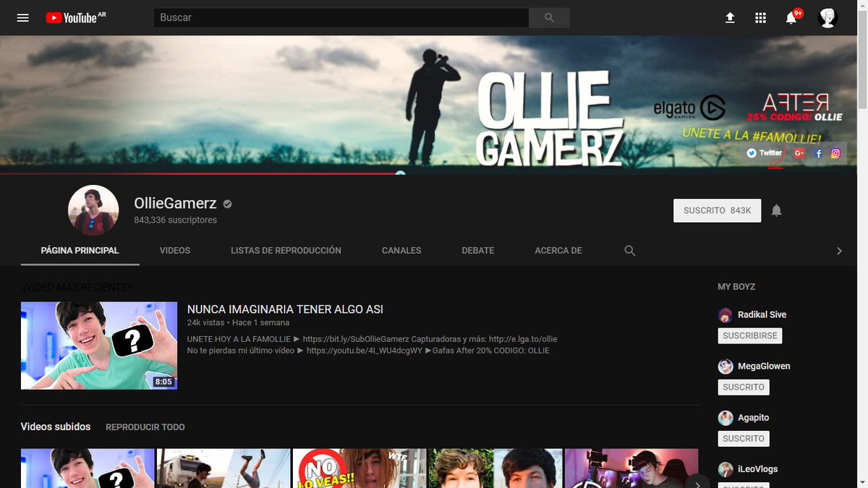Image resolution: width=868 pixels, height=488 pixels.
Task: Open the purple-lit gaming setup thumbnail
Action: click(x=631, y=468)
